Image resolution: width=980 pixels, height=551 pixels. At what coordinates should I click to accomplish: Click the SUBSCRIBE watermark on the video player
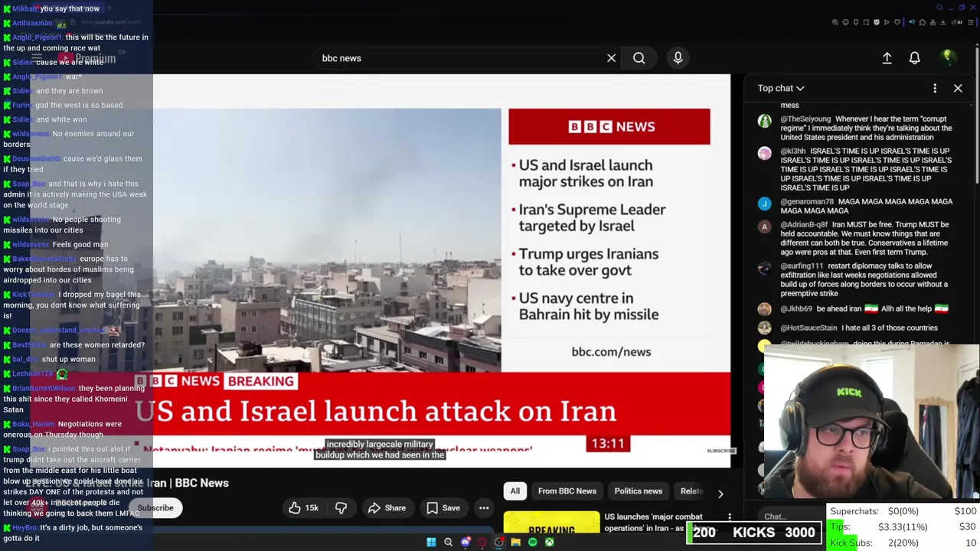coord(720,451)
